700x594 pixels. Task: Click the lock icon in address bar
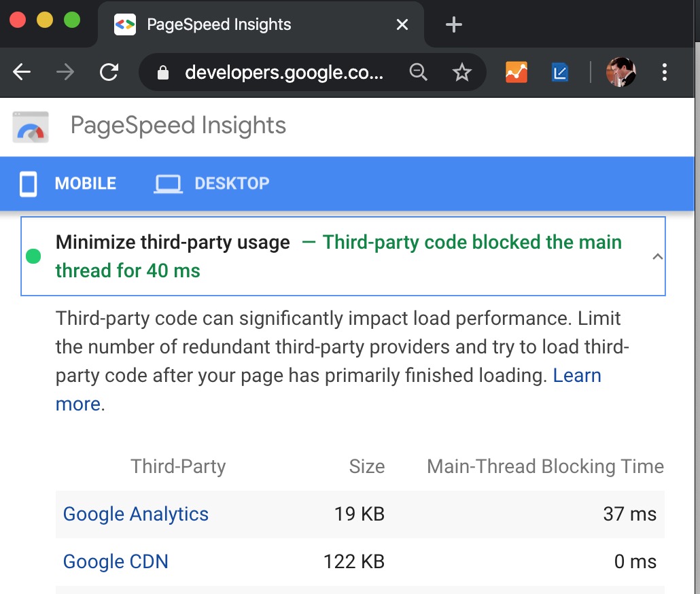(x=163, y=72)
